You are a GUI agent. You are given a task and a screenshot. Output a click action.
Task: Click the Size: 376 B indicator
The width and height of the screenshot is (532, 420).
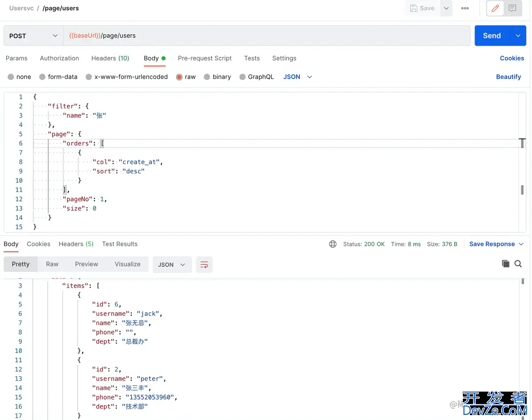coord(442,244)
